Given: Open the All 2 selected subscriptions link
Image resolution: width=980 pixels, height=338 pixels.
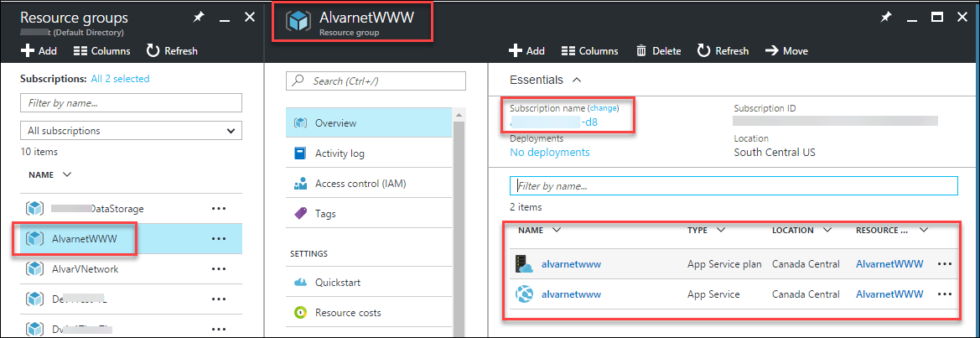Looking at the screenshot, I should [120, 79].
